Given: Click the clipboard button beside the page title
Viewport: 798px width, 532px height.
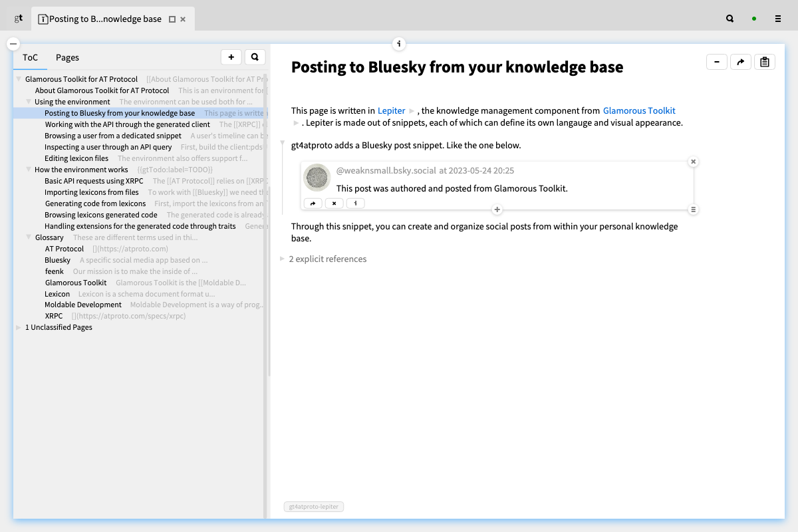Looking at the screenshot, I should [764, 62].
